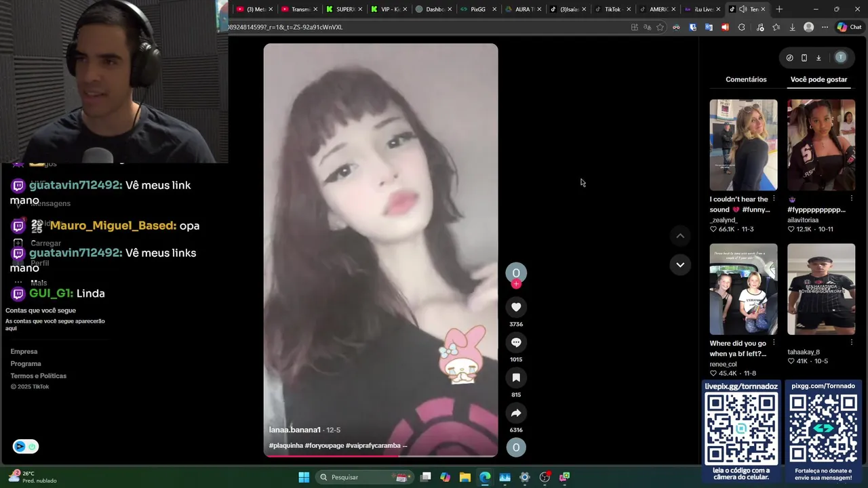Open the 'I couldn't hear the sound' video thumbnail
The width and height of the screenshot is (868, 488).
point(743,145)
